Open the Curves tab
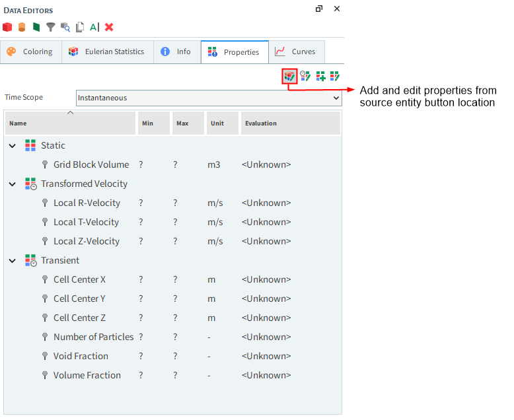The image size is (514, 420). tap(297, 52)
